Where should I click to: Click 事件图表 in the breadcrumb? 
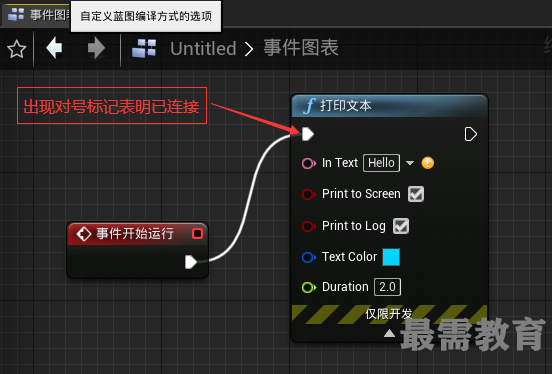coord(301,48)
